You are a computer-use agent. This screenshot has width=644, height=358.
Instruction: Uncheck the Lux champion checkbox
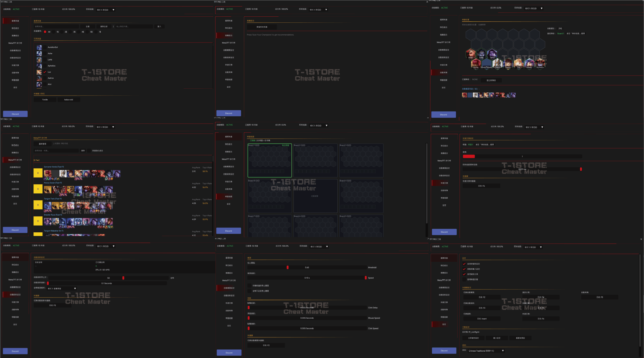[45, 72]
